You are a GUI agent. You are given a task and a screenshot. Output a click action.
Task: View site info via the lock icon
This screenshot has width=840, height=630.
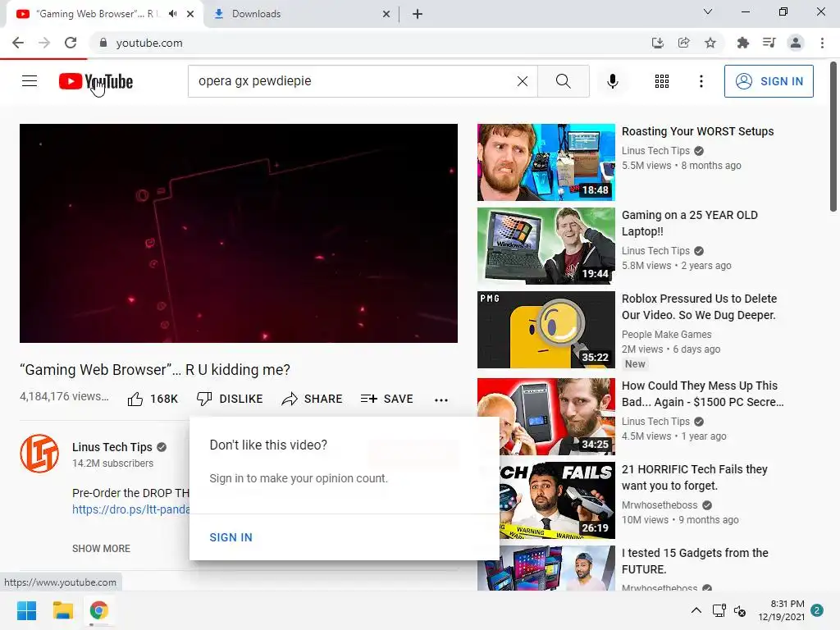pyautogui.click(x=103, y=43)
